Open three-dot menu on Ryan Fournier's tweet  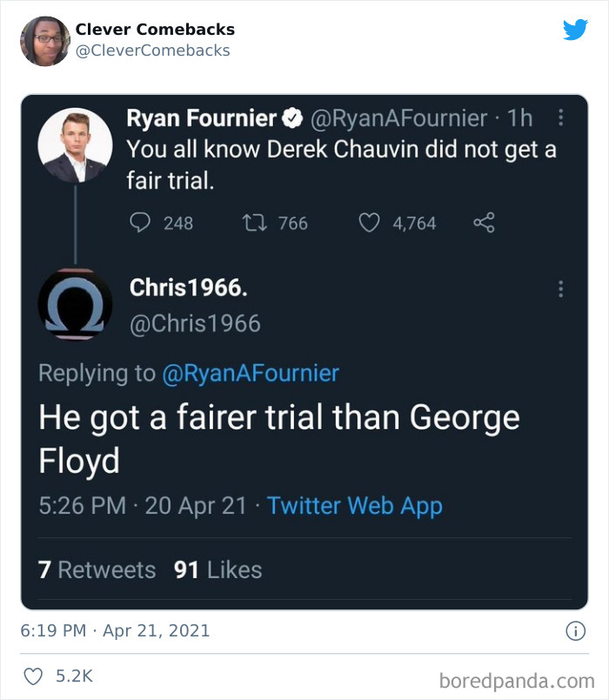tap(561, 117)
